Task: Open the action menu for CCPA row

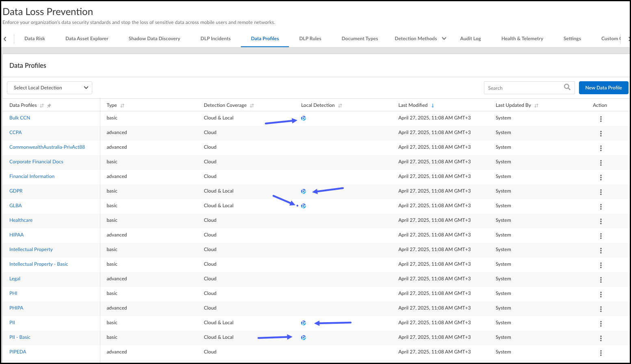Action: 601,133
